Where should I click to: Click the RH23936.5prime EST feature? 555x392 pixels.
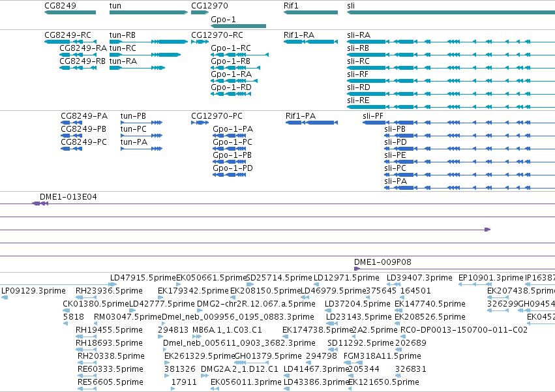pos(86,297)
